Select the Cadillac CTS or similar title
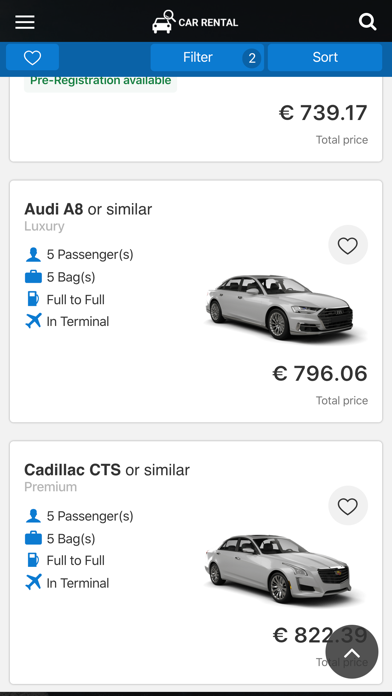Viewport: 392px width, 696px height. click(x=107, y=470)
